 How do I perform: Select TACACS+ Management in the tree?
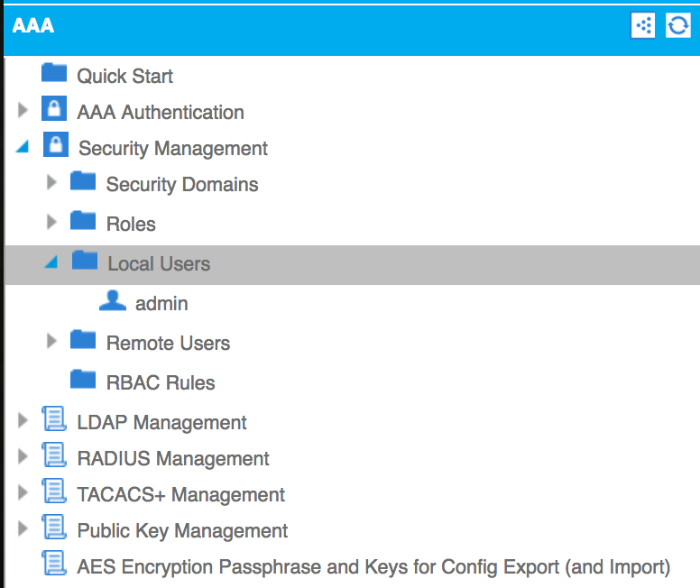click(180, 495)
